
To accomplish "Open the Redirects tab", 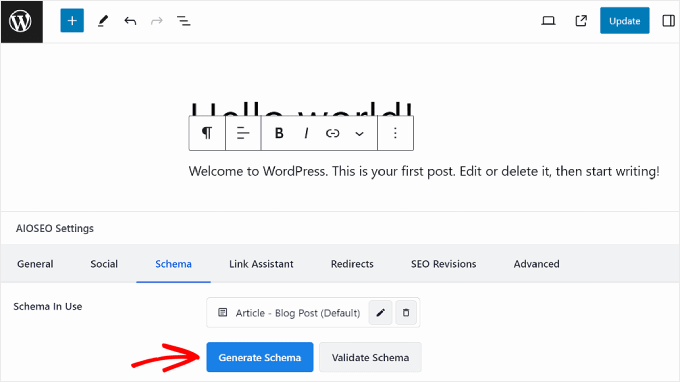I will [x=352, y=264].
